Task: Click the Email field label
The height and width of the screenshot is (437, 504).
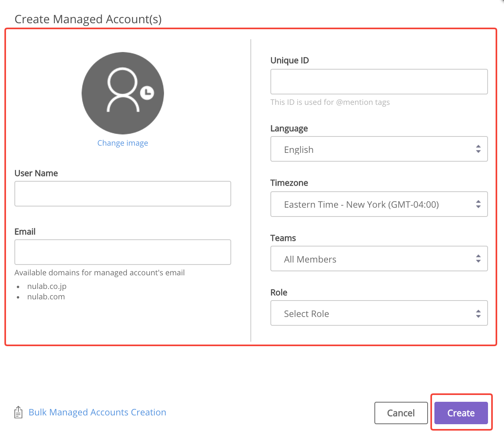Action: [25, 232]
